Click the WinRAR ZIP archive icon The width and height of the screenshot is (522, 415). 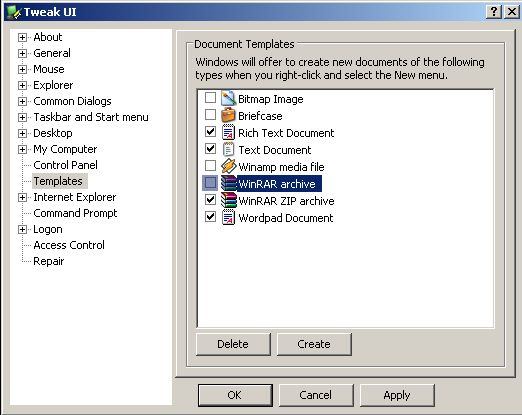229,201
